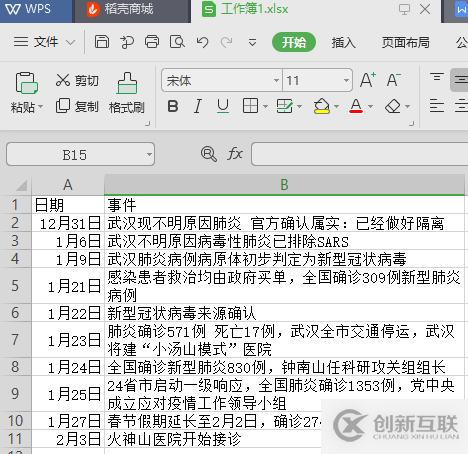Click the Copy button
The height and width of the screenshot is (454, 468).
pyautogui.click(x=77, y=106)
